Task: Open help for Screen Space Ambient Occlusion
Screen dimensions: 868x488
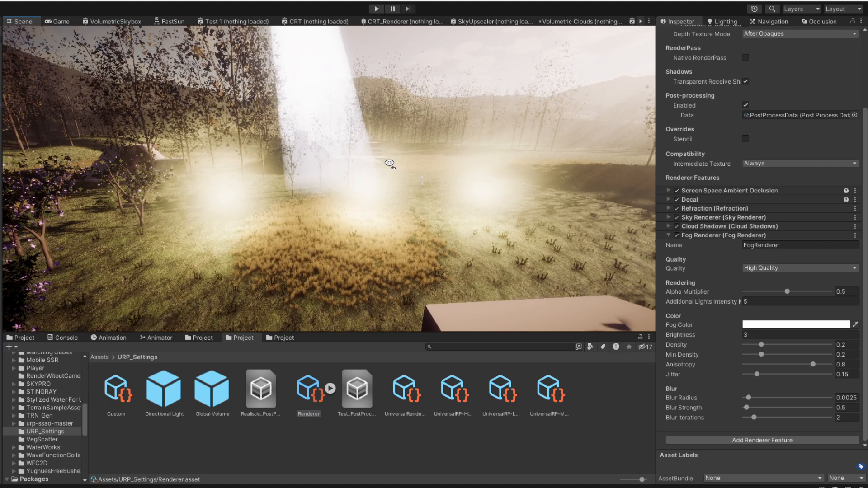Action: pyautogui.click(x=846, y=191)
